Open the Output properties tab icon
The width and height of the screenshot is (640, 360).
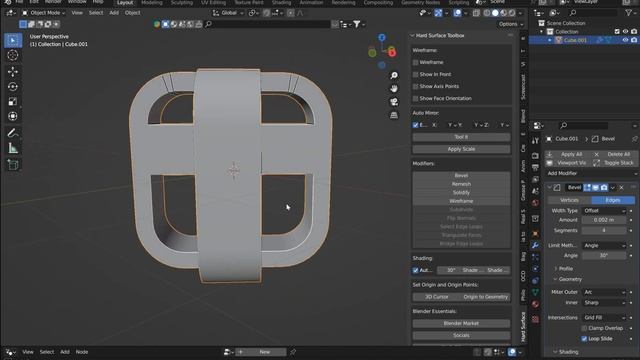535,167
